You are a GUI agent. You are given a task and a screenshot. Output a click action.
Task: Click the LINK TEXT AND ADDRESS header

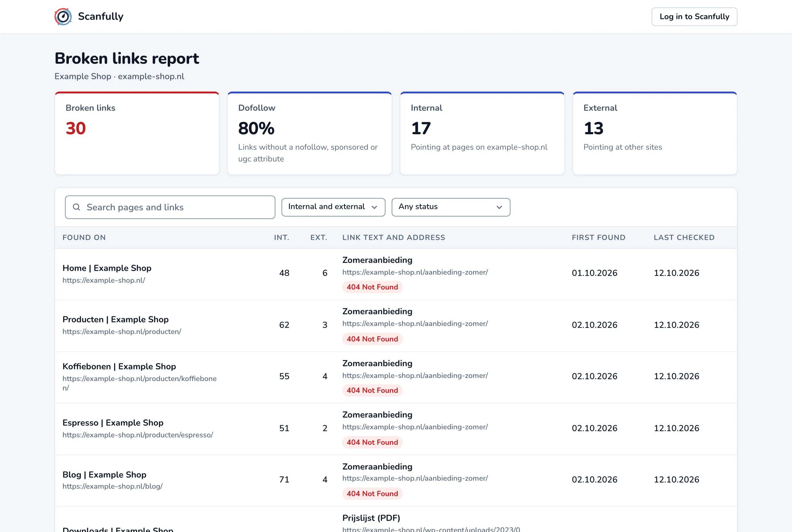(394, 238)
